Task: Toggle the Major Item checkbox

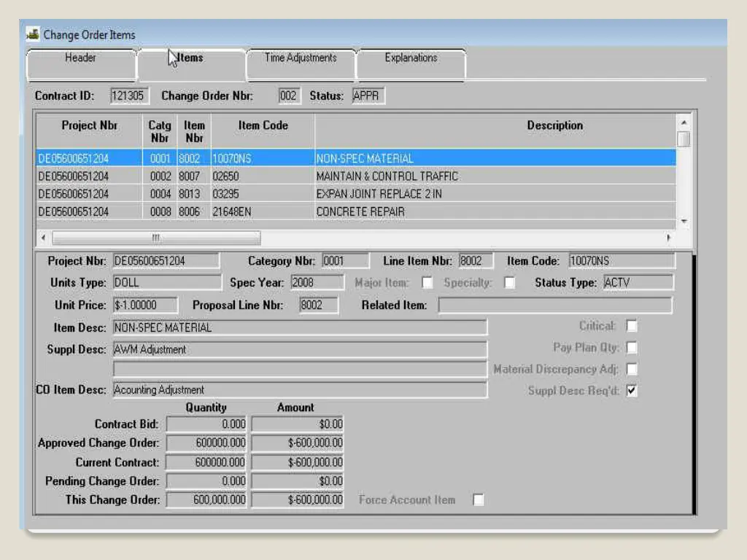Action: (x=427, y=283)
